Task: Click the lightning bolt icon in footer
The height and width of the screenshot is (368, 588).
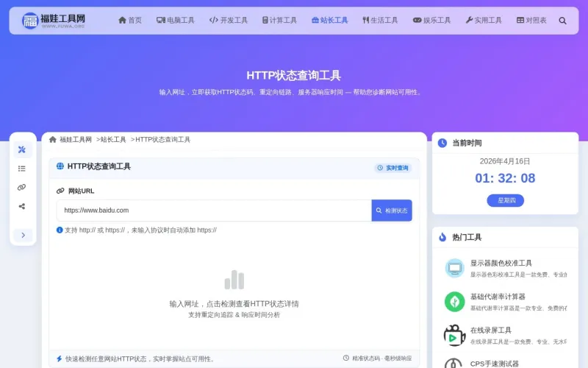Action: coord(60,358)
